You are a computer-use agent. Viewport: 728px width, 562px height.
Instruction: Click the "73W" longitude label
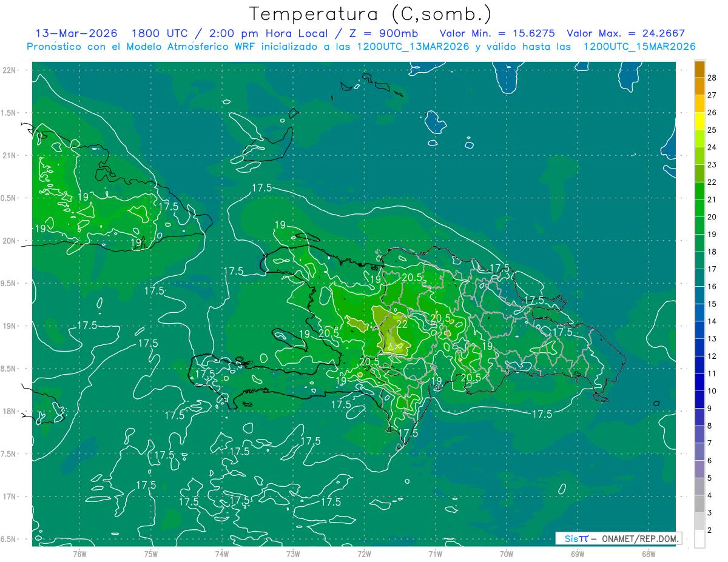(293, 554)
